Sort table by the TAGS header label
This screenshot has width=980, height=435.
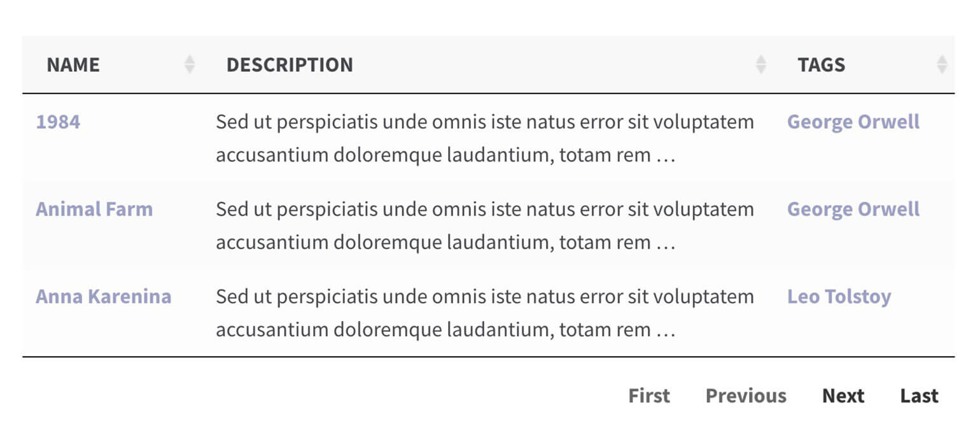821,64
